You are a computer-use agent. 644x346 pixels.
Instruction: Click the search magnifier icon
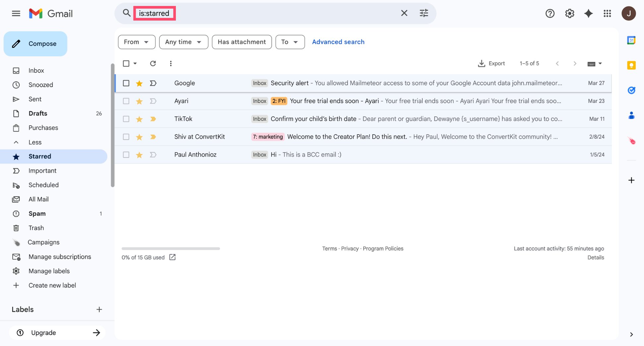(126, 13)
